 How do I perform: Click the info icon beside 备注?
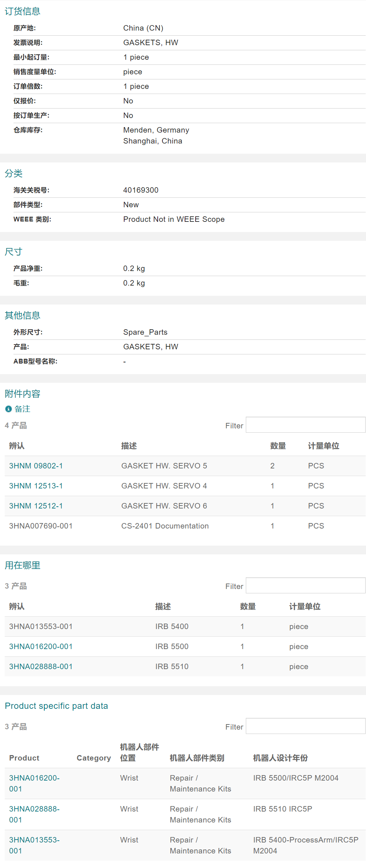[8, 409]
